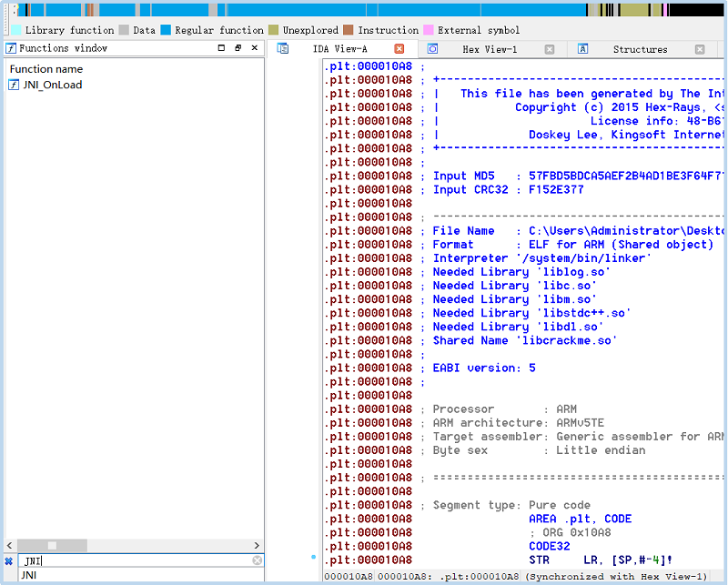Click the navigation band overview bar
The image size is (728, 585).
coord(369,10)
